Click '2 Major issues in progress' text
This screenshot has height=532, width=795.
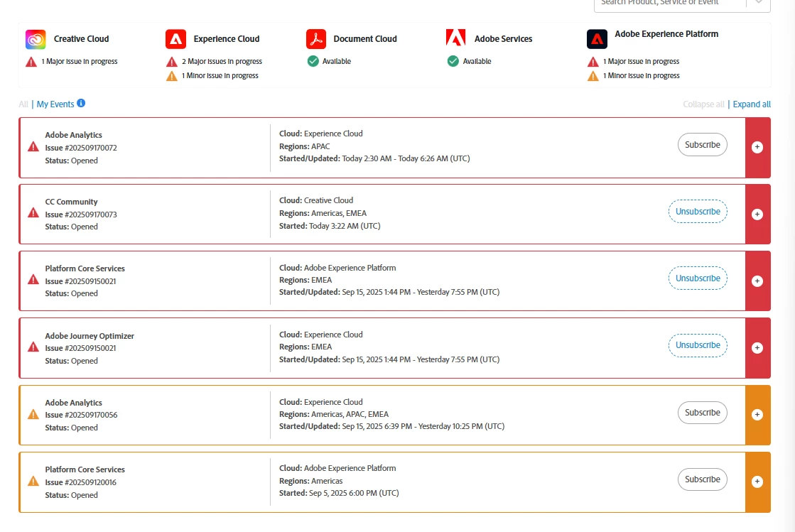click(222, 61)
